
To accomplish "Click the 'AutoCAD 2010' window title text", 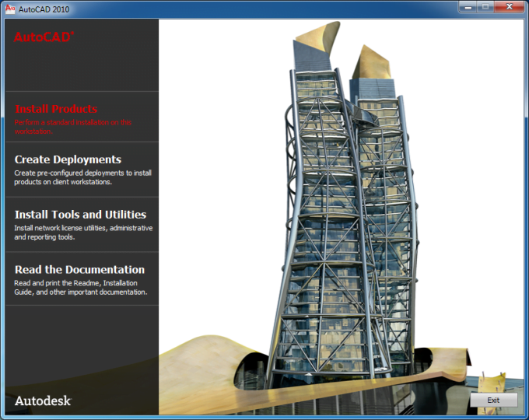I will [44, 9].
